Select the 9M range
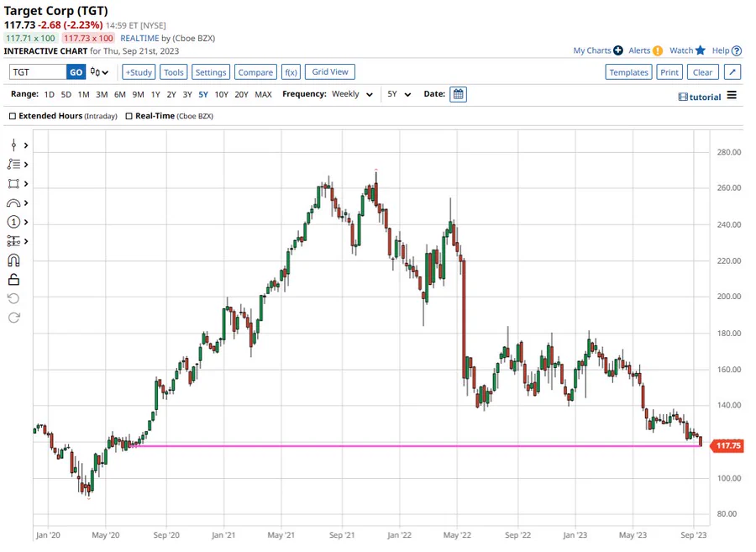Screen dimensions: 756x552 click(x=138, y=94)
